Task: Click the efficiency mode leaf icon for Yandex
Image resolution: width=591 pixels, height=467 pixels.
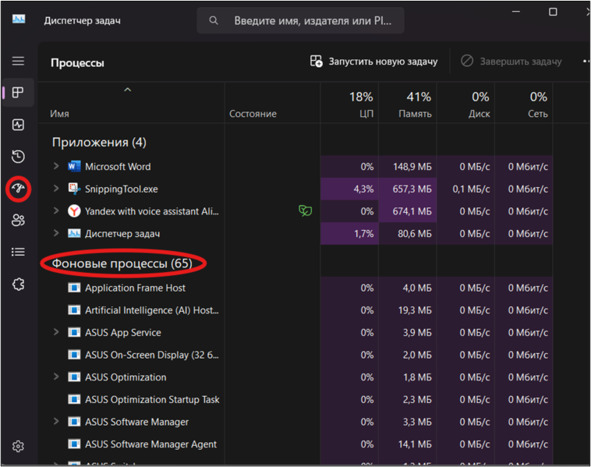Action: (x=305, y=211)
